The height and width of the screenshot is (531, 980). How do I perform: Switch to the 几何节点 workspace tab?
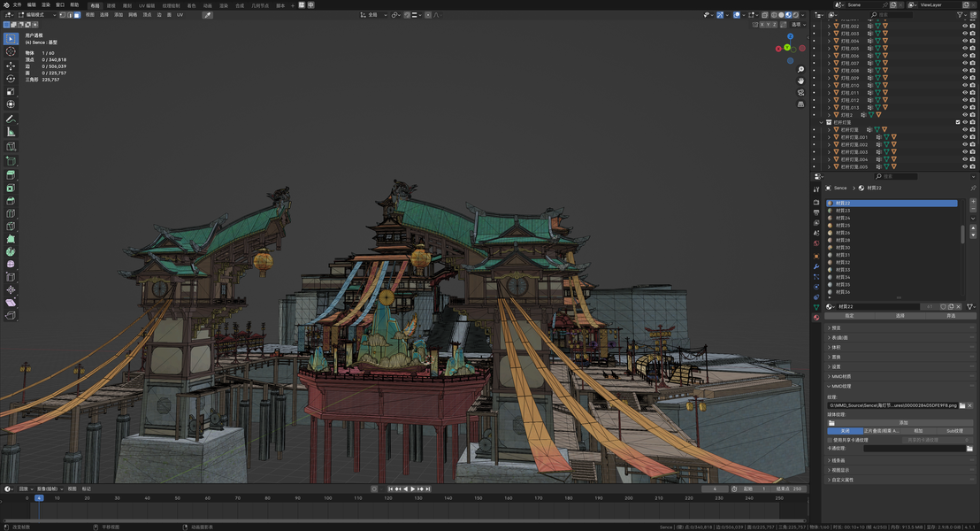(260, 5)
